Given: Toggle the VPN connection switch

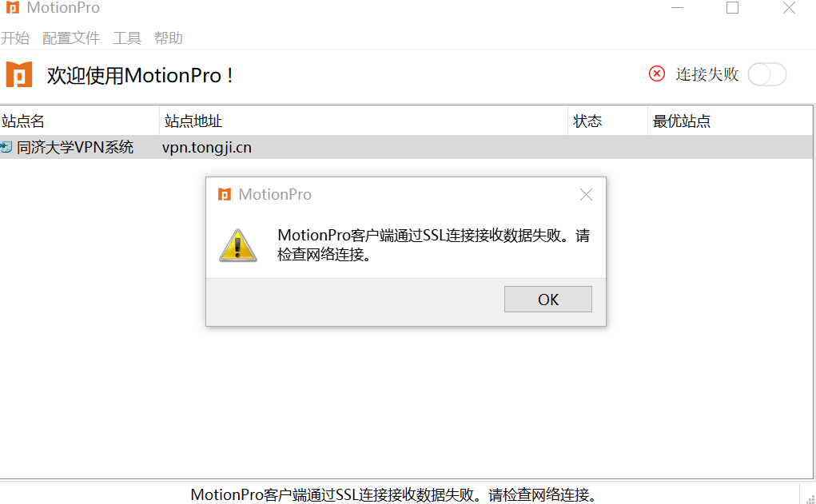Looking at the screenshot, I should (x=767, y=74).
